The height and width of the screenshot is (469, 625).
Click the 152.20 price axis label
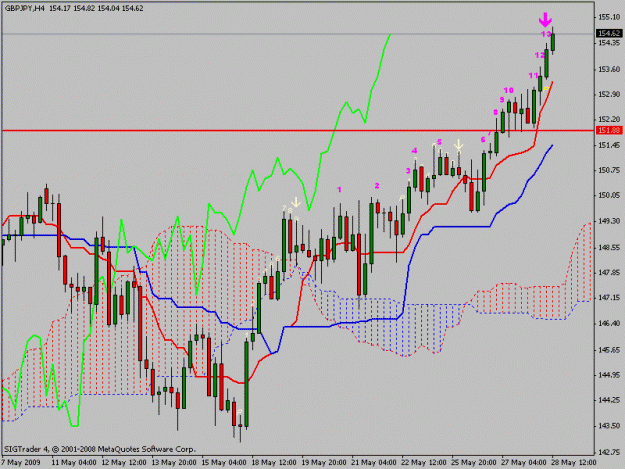(608, 120)
